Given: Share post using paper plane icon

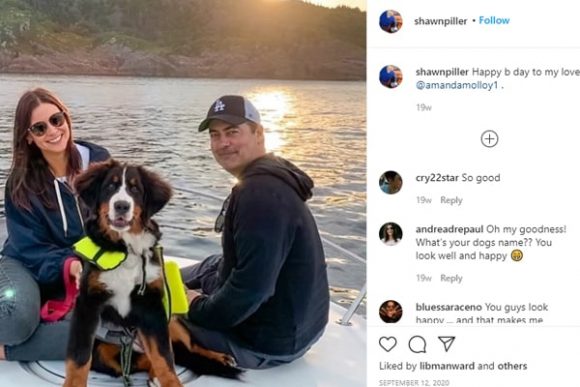Looking at the screenshot, I should pyautogui.click(x=446, y=344).
